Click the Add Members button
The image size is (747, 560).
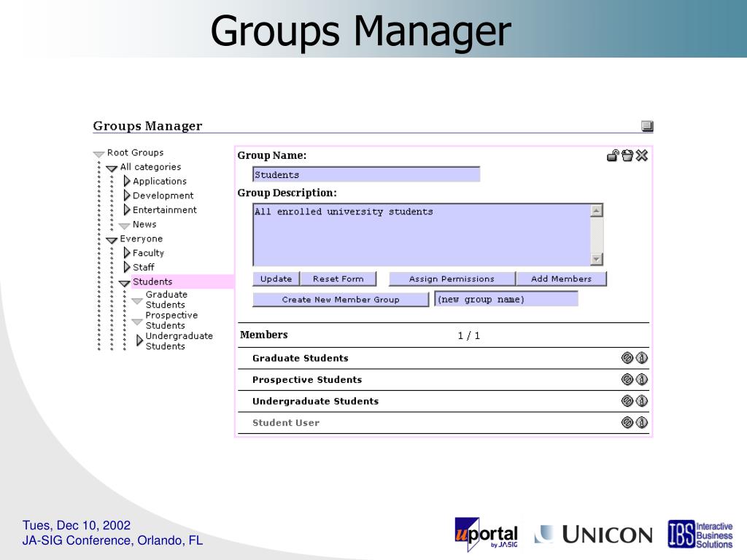pyautogui.click(x=561, y=279)
